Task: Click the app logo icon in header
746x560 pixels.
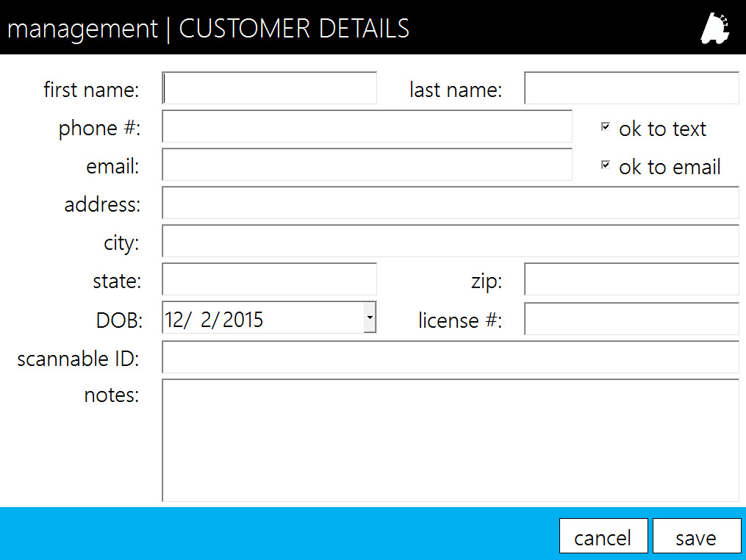Action: tap(715, 29)
